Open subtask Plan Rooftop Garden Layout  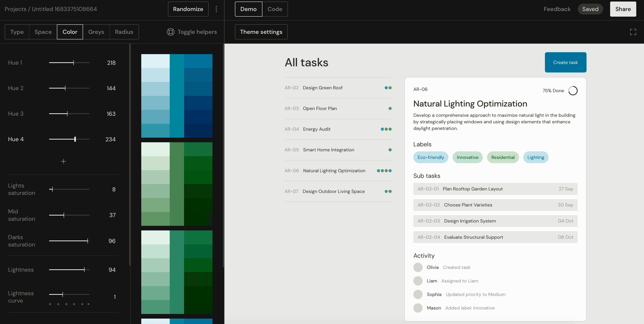495,189
